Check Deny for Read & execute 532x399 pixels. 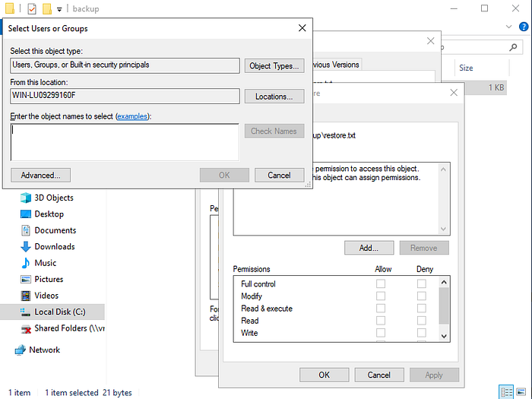coord(422,308)
